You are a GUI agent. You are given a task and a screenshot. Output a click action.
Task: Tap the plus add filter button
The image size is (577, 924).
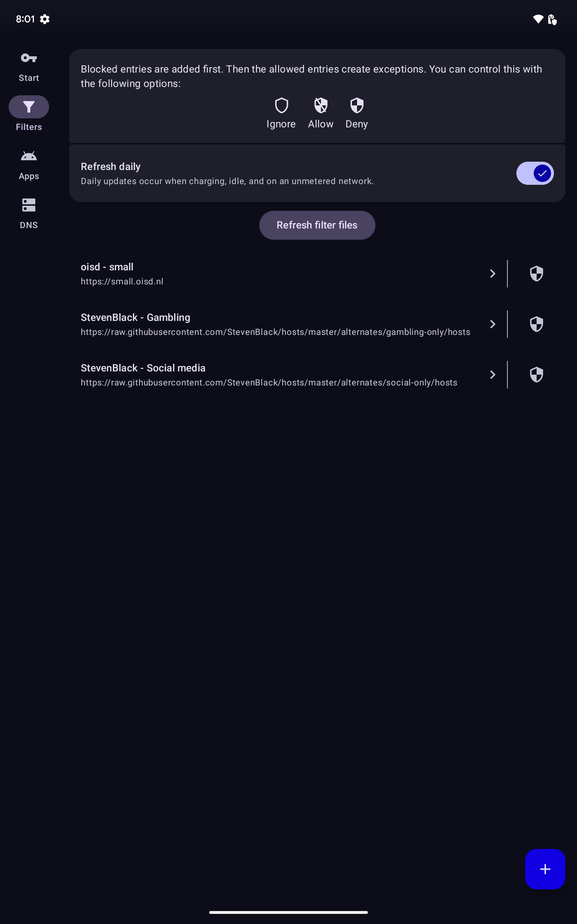(x=545, y=869)
